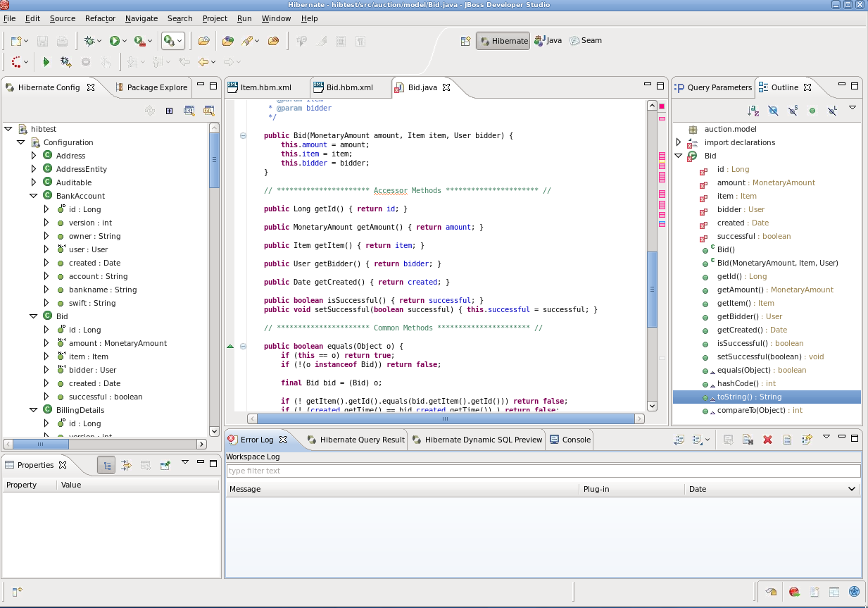This screenshot has height=608, width=868.
Task: Click the Debug bug icon in toolbar
Action: tap(89, 42)
